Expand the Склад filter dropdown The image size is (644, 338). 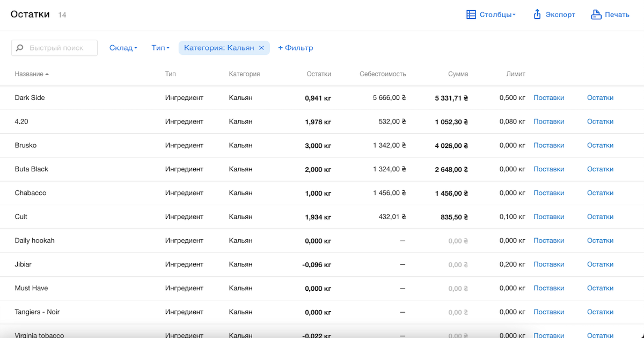[123, 48]
